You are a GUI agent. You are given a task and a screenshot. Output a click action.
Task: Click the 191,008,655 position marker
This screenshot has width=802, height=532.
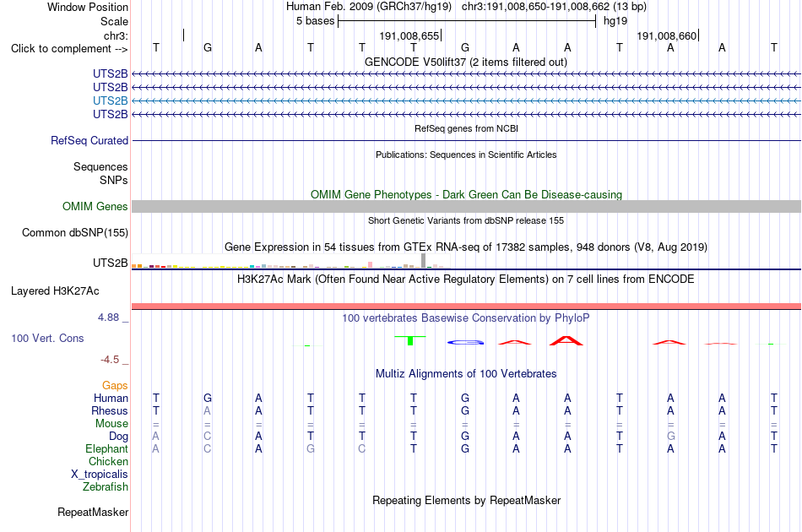coord(409,35)
